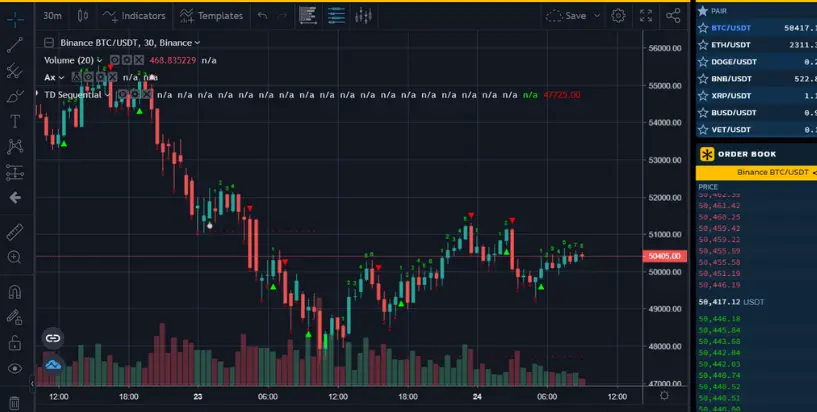
Task: Select the brush drawing tool
Action: 15,96
